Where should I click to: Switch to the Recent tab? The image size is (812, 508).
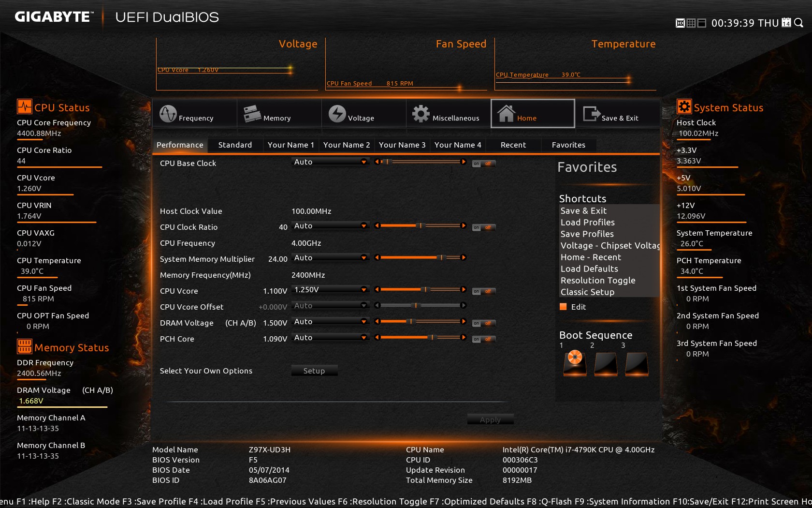(x=513, y=145)
